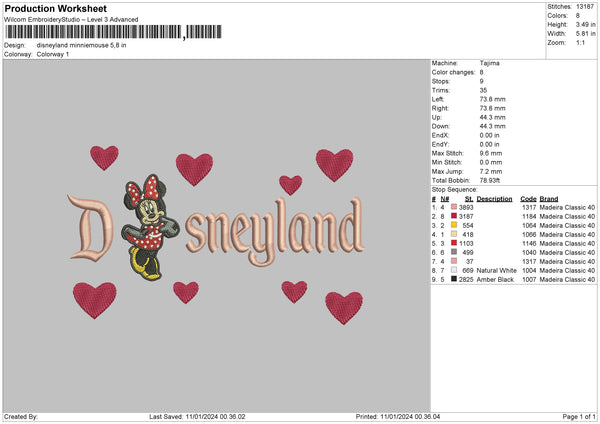Click the 'Stop Sequence:' heading

455,190
